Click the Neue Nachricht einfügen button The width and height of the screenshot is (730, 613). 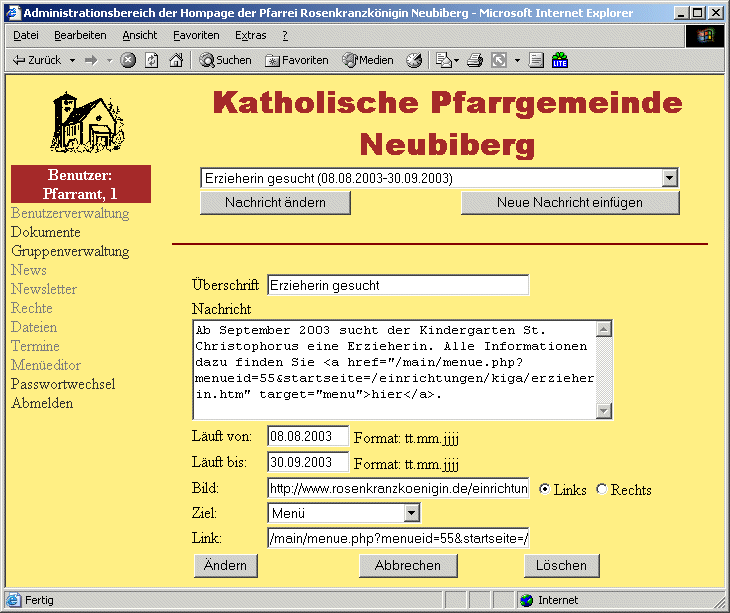[x=570, y=202]
